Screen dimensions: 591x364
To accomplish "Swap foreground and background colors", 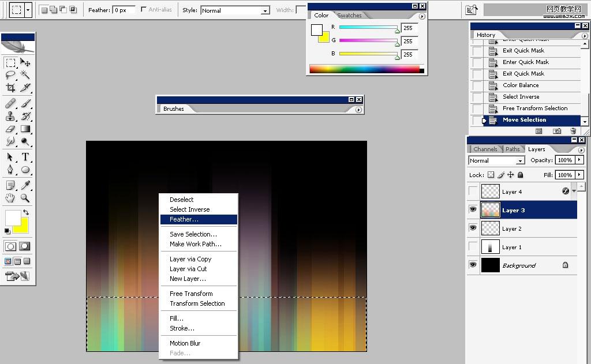I will click(x=26, y=213).
